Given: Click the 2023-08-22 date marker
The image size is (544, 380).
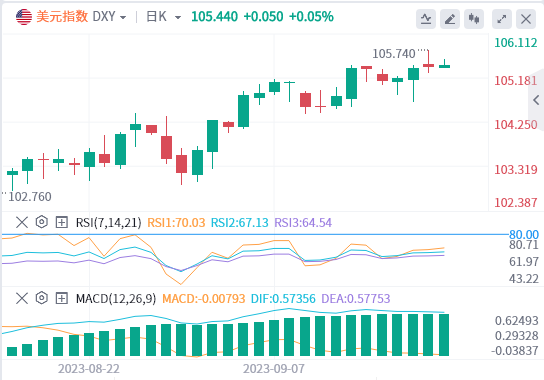Looking at the screenshot, I should (89, 369).
